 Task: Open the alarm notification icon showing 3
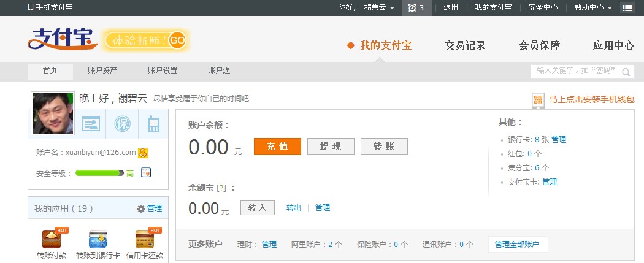416,7
